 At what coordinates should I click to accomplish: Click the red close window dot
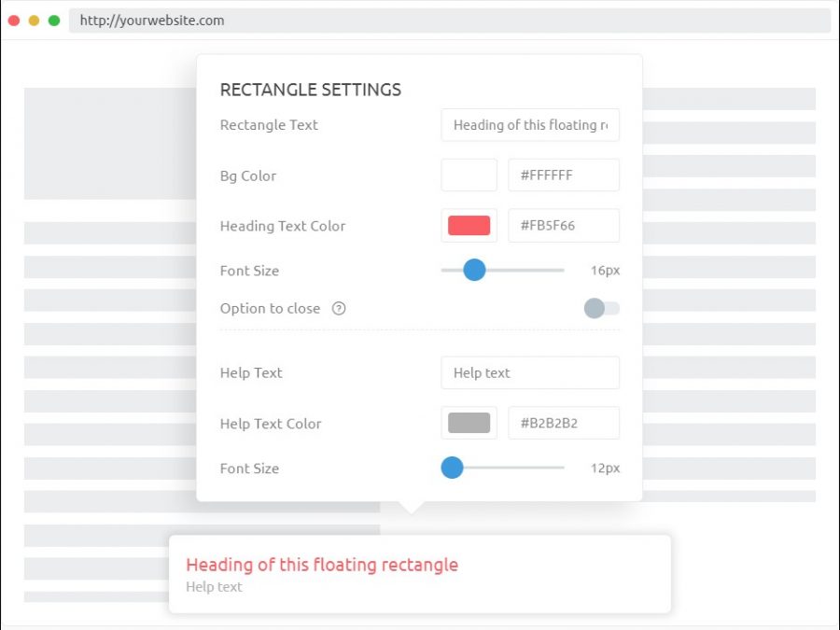(x=14, y=21)
